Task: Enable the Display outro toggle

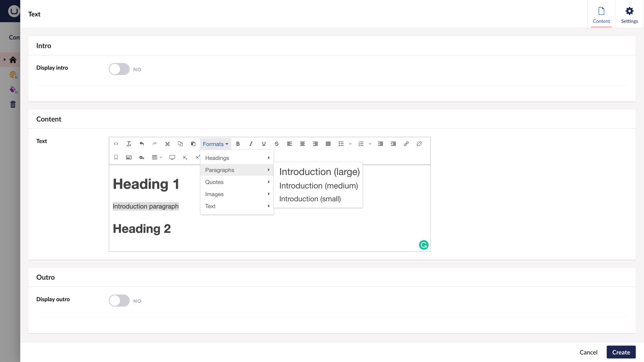Action: 119,301
